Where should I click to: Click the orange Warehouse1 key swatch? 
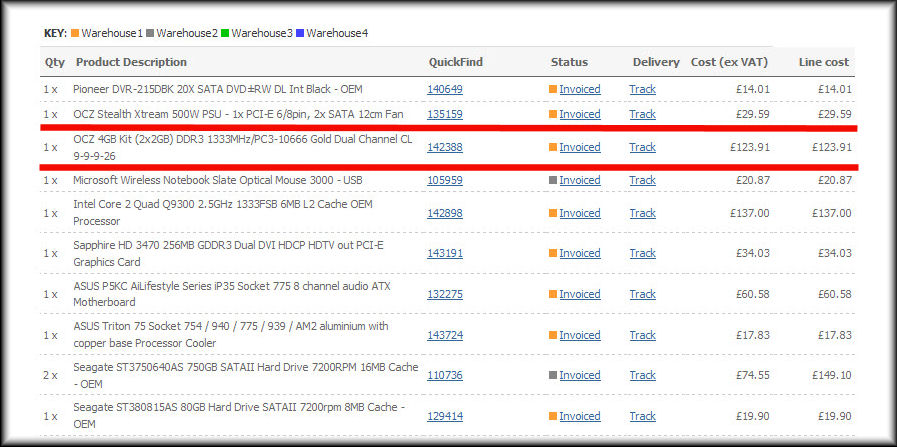[75, 33]
